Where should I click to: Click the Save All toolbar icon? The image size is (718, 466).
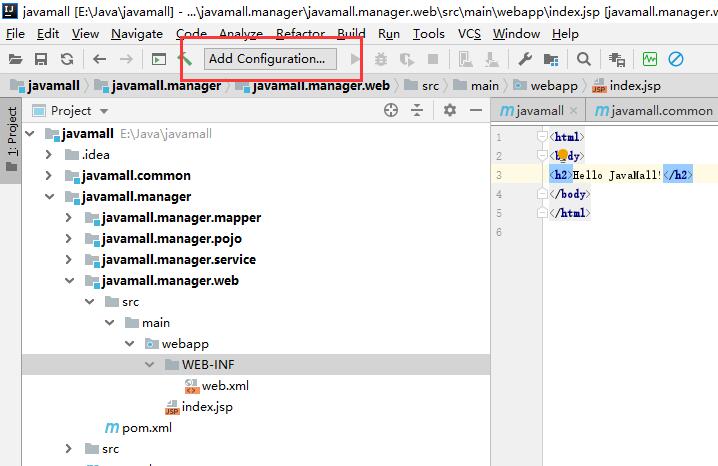tap(41, 60)
